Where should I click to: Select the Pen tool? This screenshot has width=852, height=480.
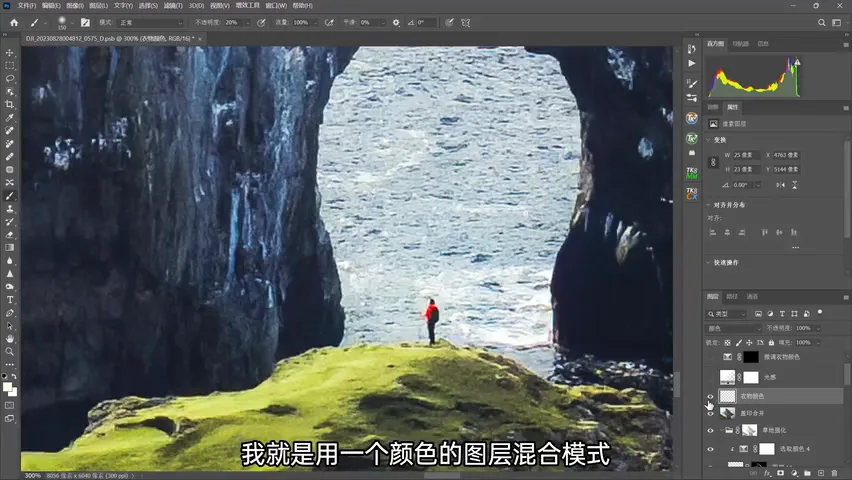pos(10,313)
